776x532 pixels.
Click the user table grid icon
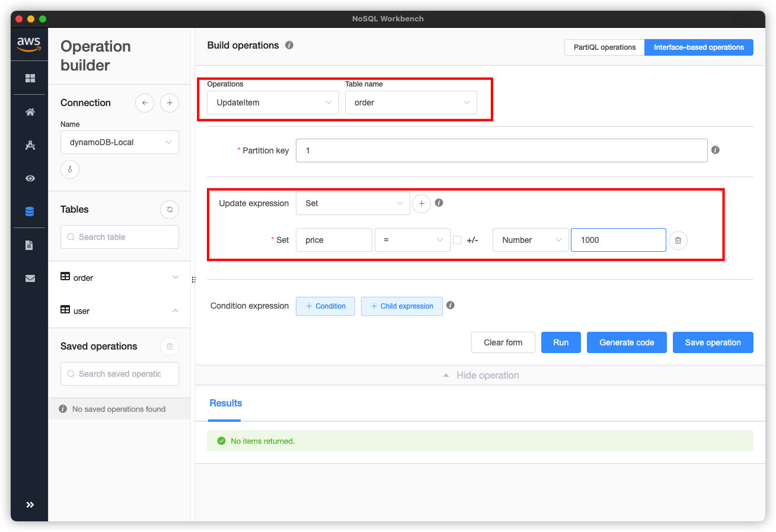(x=66, y=310)
